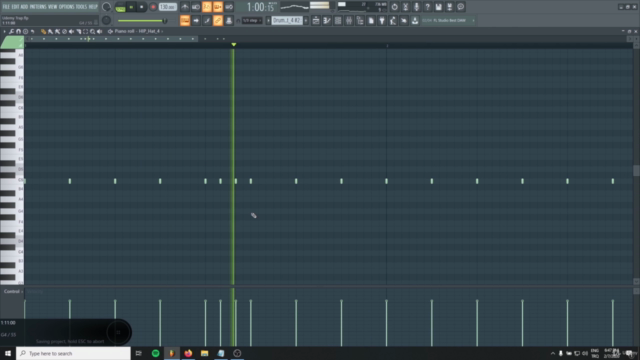This screenshot has width=640, height=360.
Task: Open piano roll snap magnet icon
Action: pyautogui.click(x=18, y=31)
